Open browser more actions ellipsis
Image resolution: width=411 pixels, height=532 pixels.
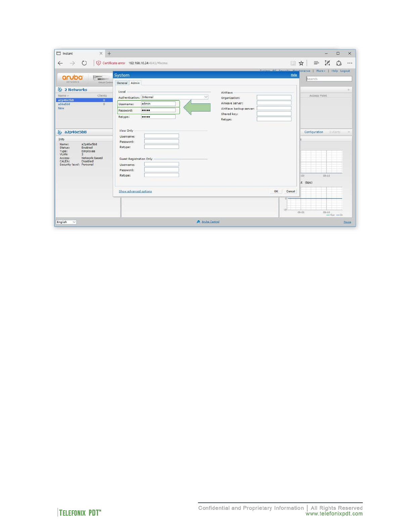click(x=350, y=63)
